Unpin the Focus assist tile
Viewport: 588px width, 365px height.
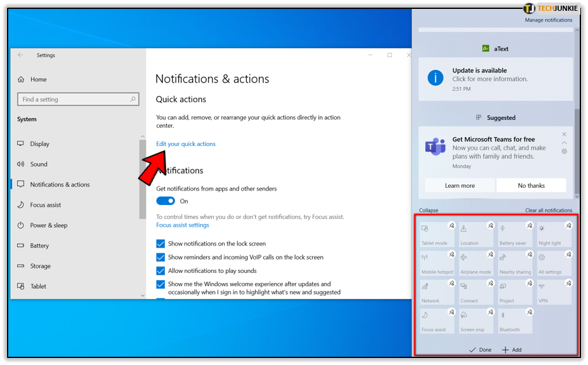pos(452,312)
